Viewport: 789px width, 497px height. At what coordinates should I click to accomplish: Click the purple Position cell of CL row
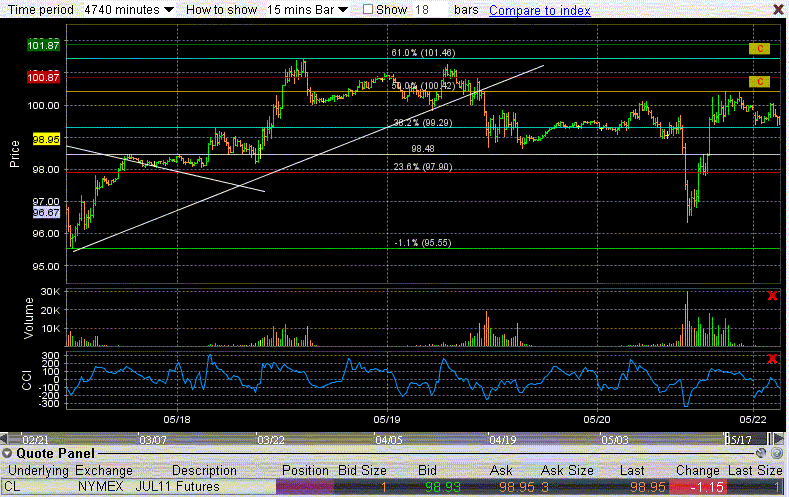(305, 487)
